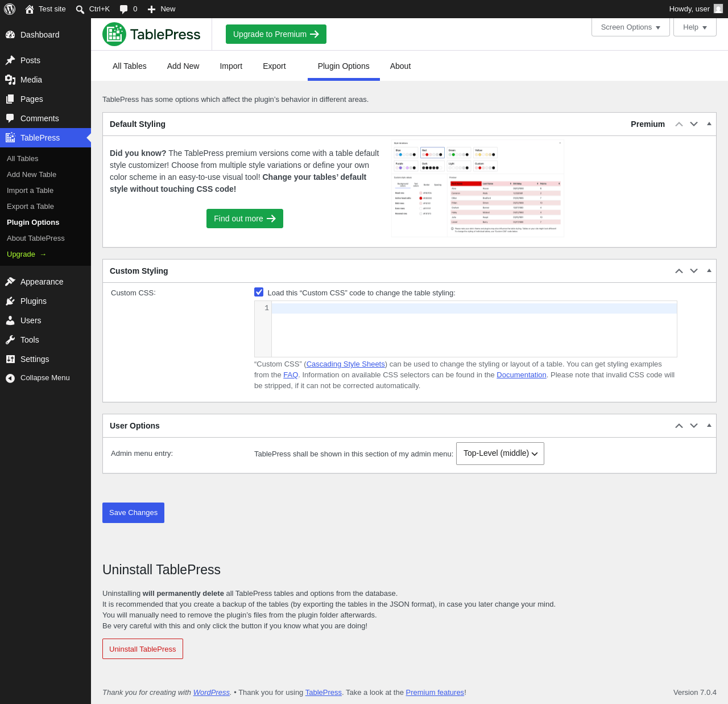The image size is (728, 704).
Task: Click the Premium label in Default Styling
Action: tap(648, 124)
